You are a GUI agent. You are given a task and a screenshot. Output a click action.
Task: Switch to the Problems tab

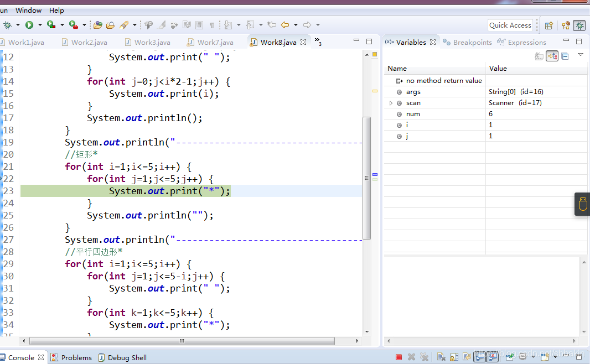pyautogui.click(x=71, y=357)
